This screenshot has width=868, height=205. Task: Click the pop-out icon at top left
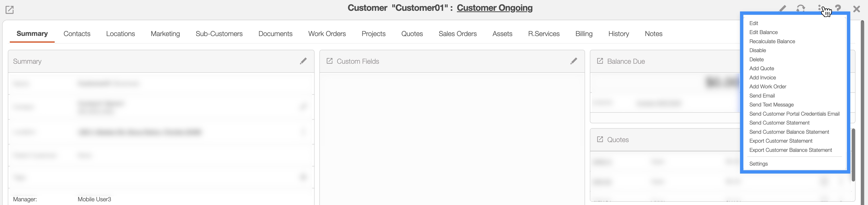[9, 10]
